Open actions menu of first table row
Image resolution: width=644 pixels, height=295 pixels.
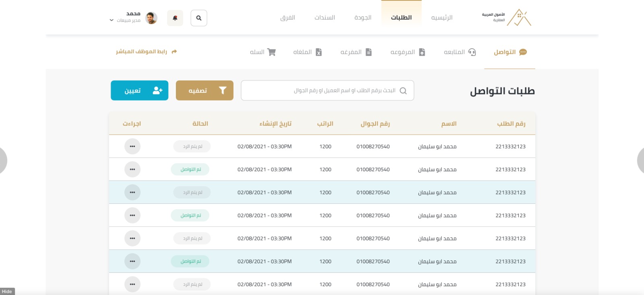(132, 146)
